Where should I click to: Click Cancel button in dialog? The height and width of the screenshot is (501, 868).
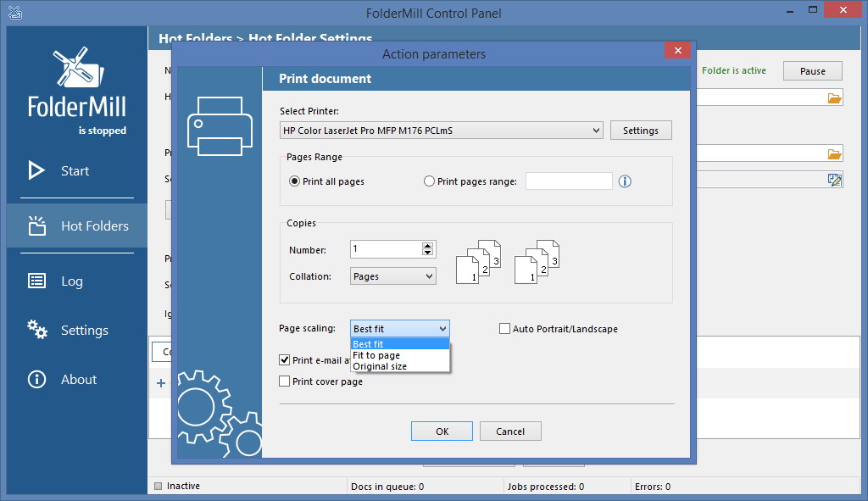coord(510,431)
